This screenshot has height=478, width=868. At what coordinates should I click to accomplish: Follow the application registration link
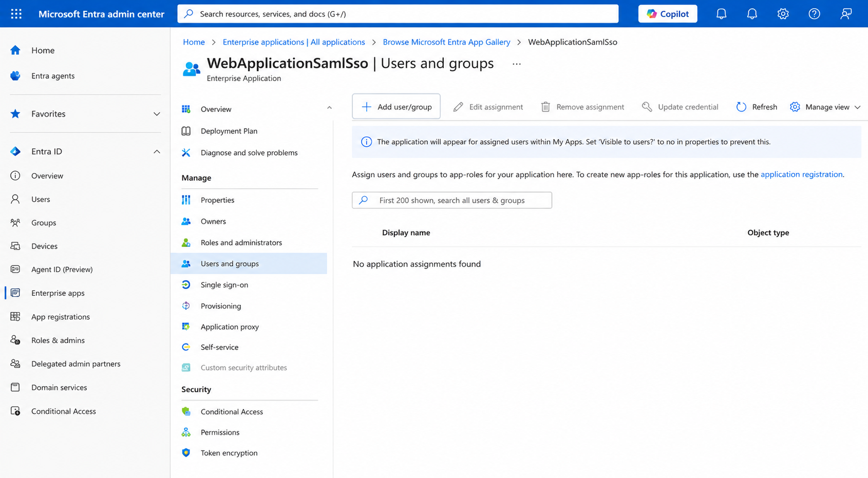(801, 175)
